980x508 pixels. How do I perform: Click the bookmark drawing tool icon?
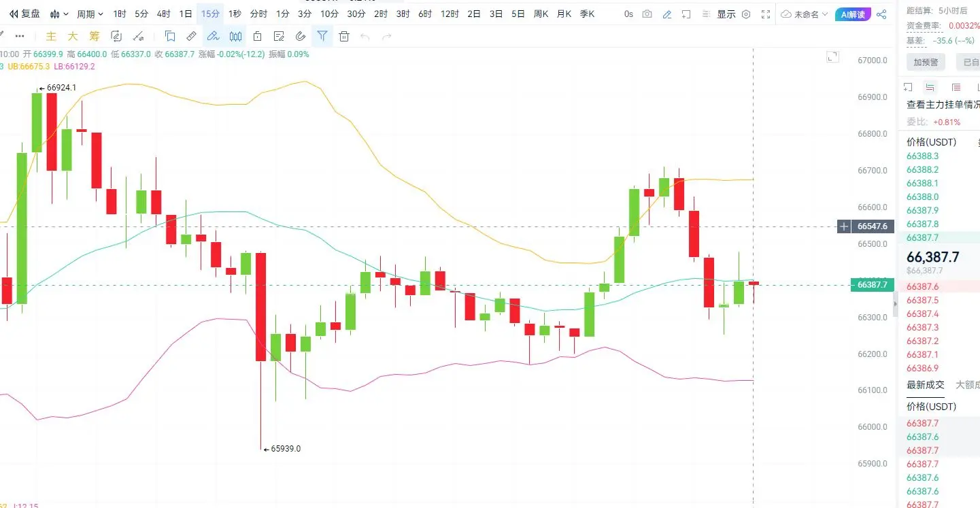point(170,36)
